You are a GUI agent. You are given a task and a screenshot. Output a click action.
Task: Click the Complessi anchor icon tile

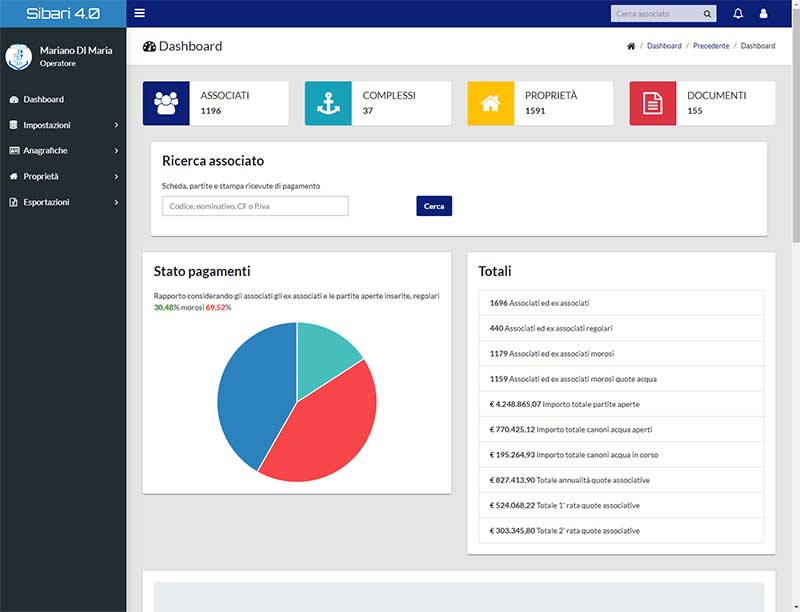[329, 103]
